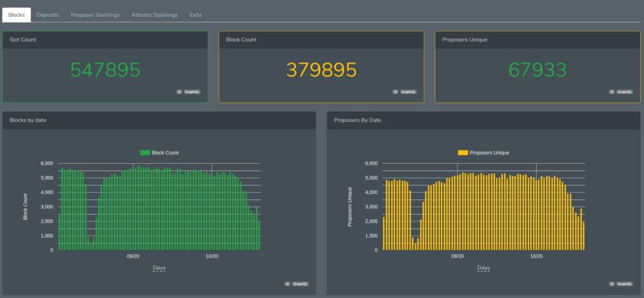
Task: Toggle the yellow Proposers Unique legend swatch
Action: pos(463,152)
